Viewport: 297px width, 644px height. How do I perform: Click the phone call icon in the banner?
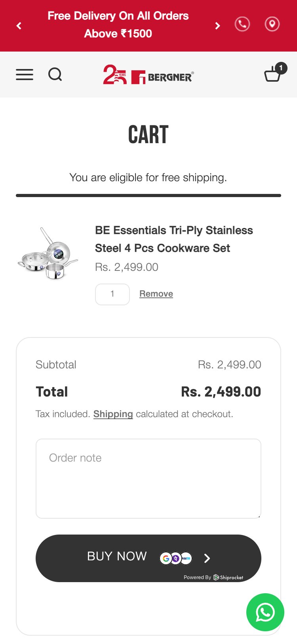(x=242, y=24)
